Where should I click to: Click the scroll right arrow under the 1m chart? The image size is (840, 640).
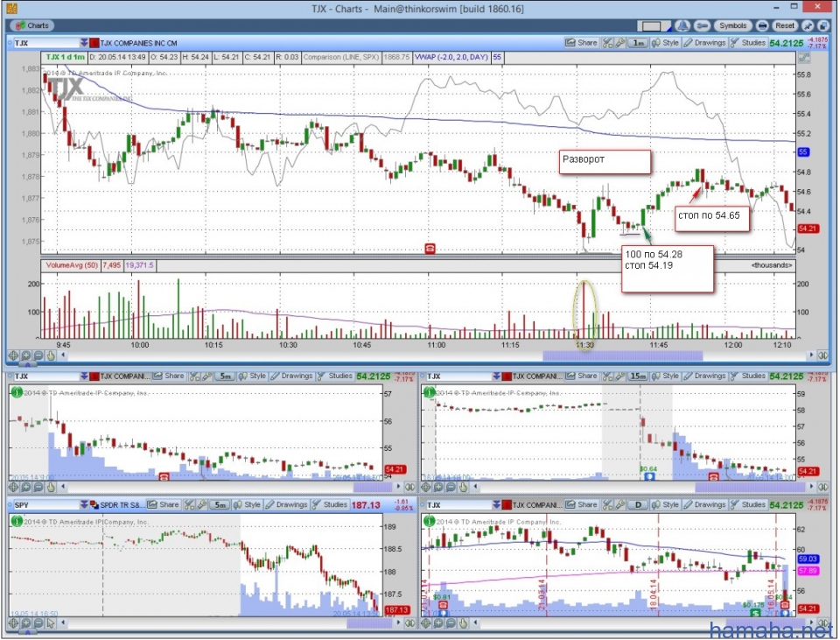pyautogui.click(x=812, y=355)
